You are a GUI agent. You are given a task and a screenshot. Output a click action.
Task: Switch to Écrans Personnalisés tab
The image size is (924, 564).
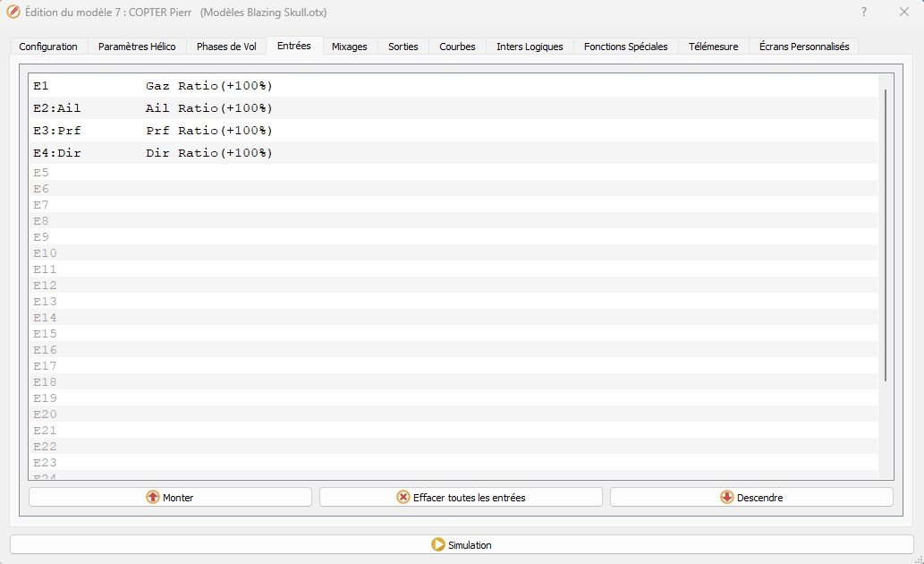pos(803,47)
